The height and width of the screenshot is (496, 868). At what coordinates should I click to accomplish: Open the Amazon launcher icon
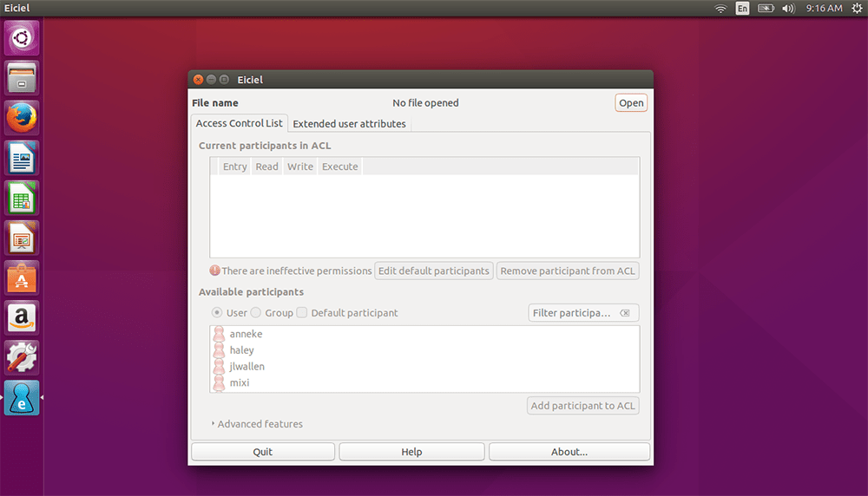click(x=22, y=317)
